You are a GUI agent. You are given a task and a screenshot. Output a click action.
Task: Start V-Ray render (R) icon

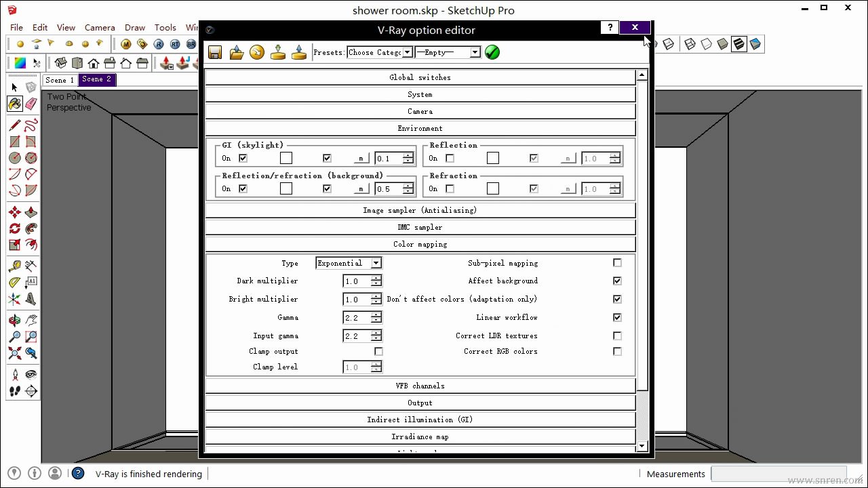(159, 44)
